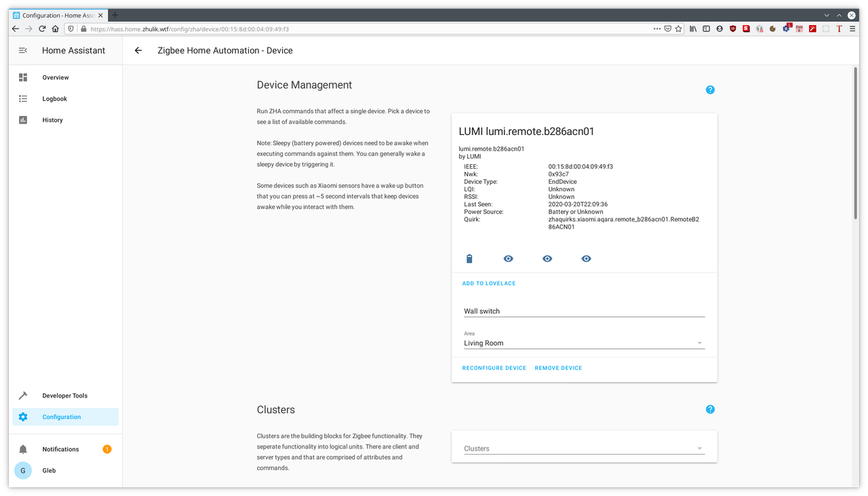The height and width of the screenshot is (496, 868).
Task: Click the CorsE extension icon
Action: 800,29
